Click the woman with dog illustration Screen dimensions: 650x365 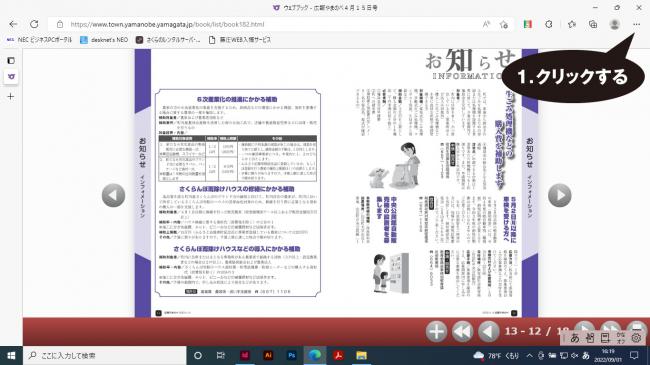pyautogui.click(x=394, y=166)
